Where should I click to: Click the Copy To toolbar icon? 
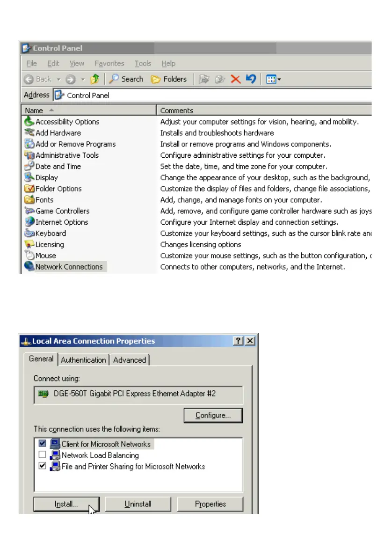point(220,79)
